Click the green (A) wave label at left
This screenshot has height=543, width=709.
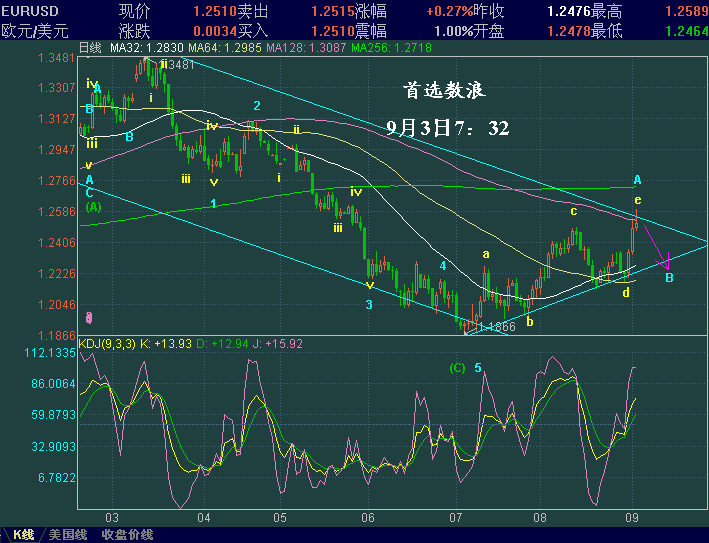click(93, 207)
